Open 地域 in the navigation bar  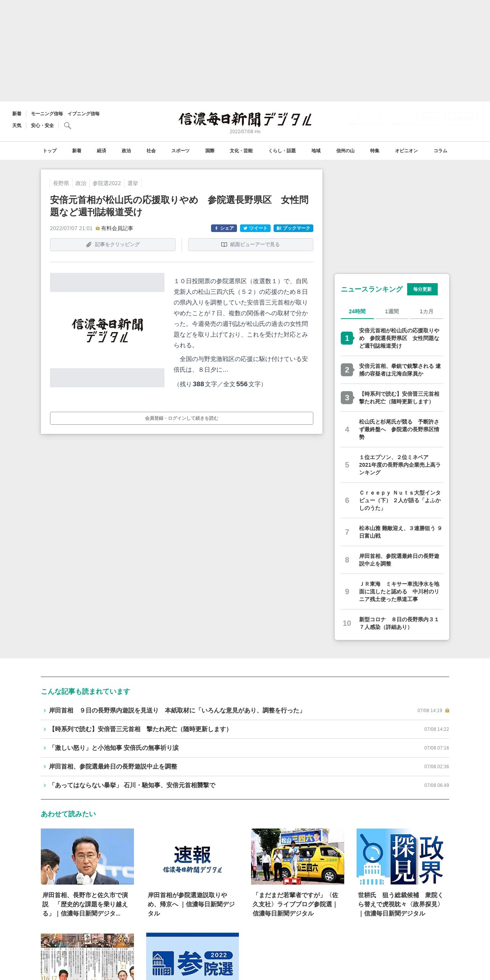316,151
